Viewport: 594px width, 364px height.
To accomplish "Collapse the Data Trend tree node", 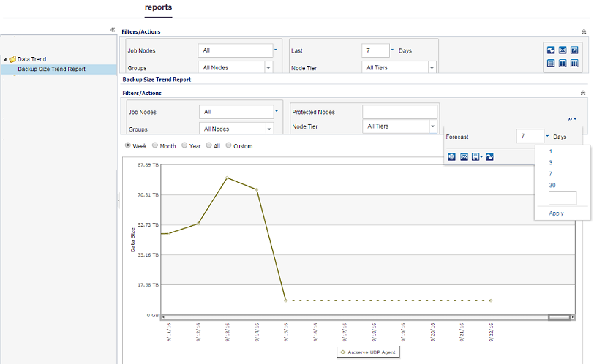I will point(5,59).
